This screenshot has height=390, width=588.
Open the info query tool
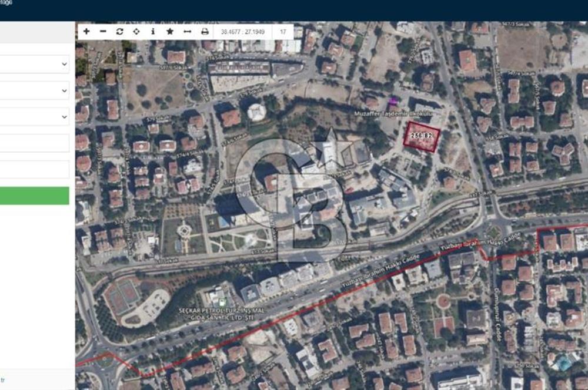(153, 31)
